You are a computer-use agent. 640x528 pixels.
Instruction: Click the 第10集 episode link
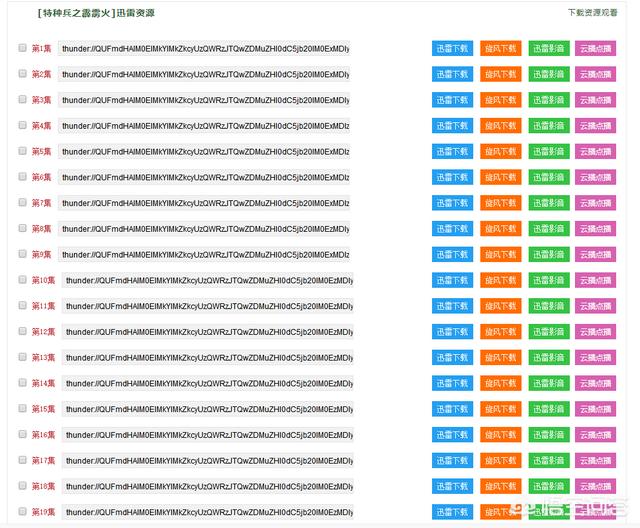click(43, 280)
